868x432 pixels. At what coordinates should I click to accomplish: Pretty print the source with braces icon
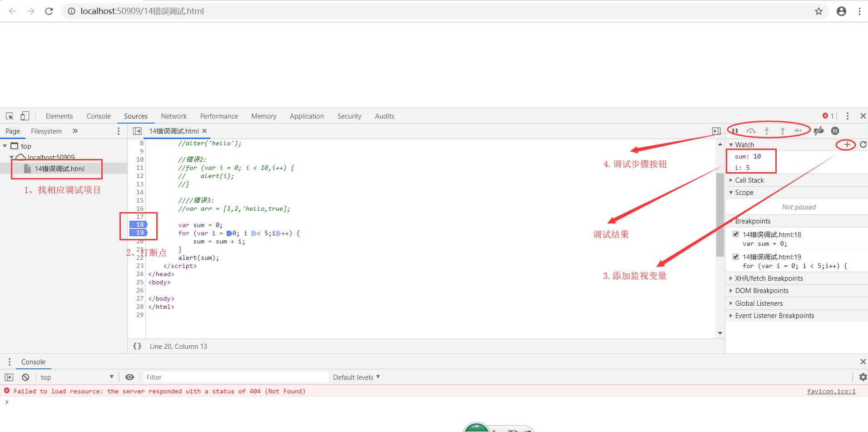click(137, 346)
